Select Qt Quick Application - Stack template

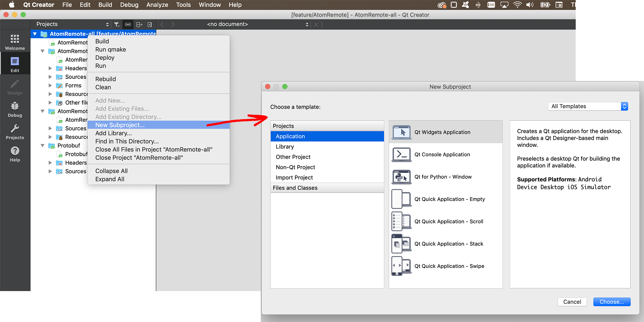(446, 244)
